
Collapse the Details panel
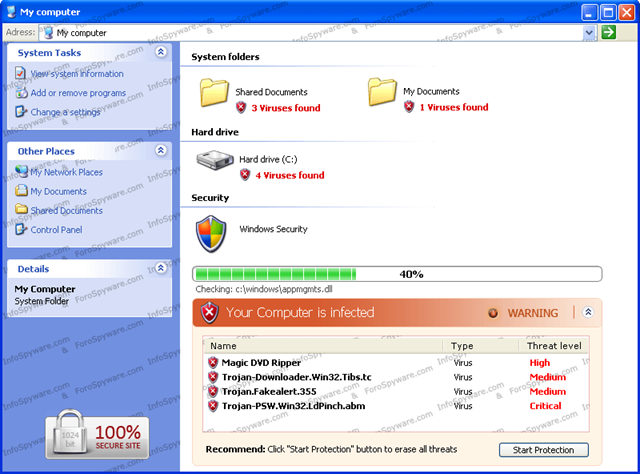(x=161, y=268)
